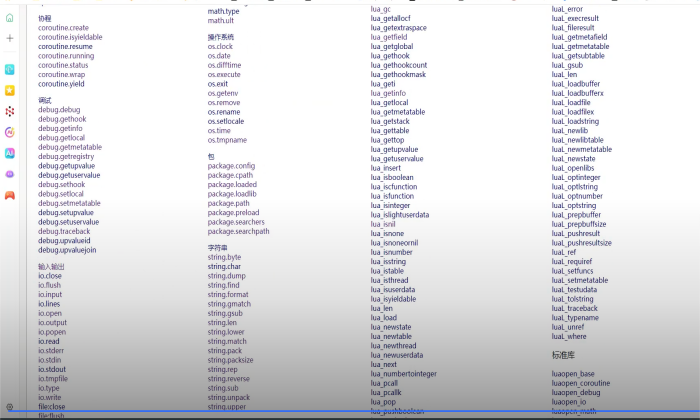Open the debug.gethook link
The width and height of the screenshot is (700, 420).
tap(62, 119)
